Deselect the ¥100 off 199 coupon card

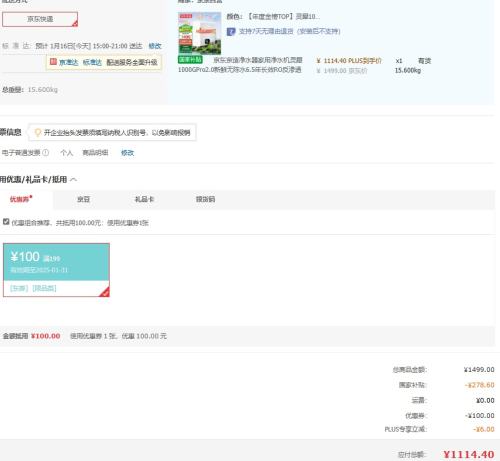click(56, 270)
